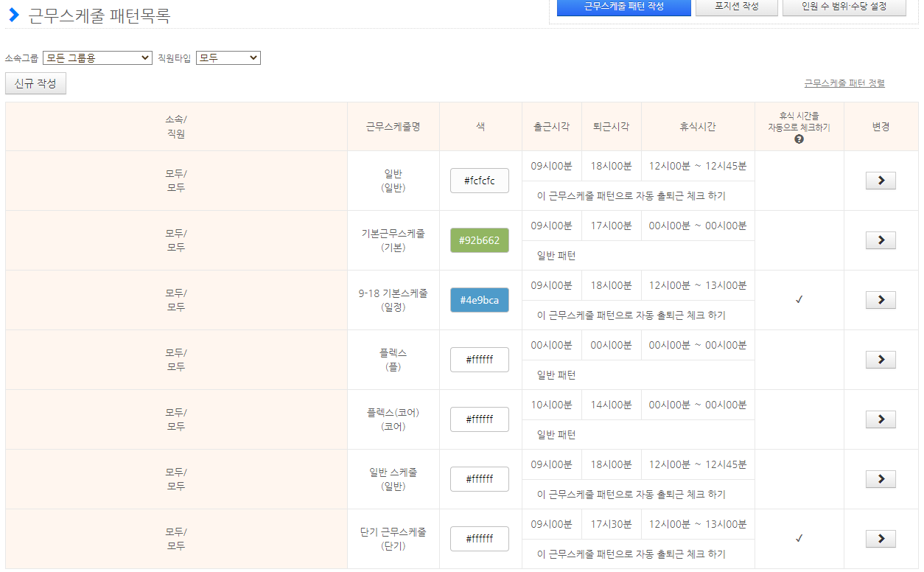Click the green #92b662 color swatch
The height and width of the screenshot is (572, 924).
479,240
